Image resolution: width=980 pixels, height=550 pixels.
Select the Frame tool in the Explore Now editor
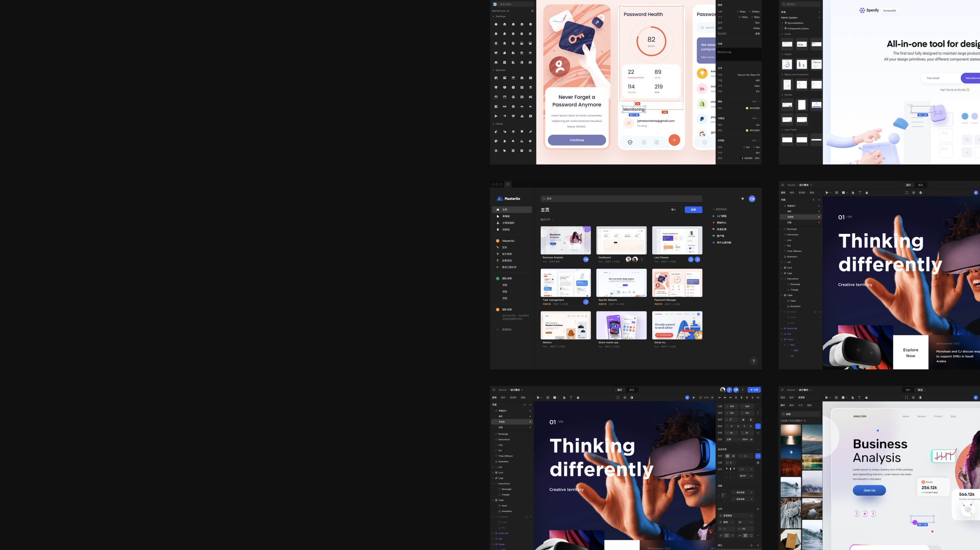836,192
